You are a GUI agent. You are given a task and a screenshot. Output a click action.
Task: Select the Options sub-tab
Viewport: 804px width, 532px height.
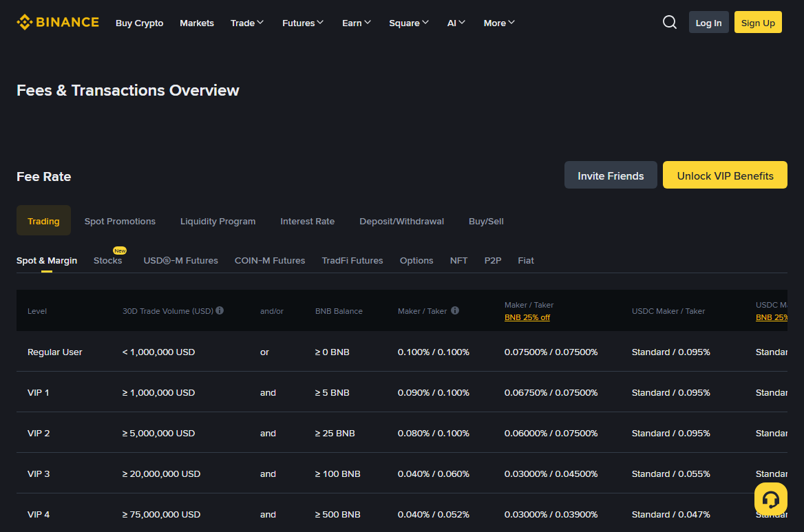(x=416, y=260)
